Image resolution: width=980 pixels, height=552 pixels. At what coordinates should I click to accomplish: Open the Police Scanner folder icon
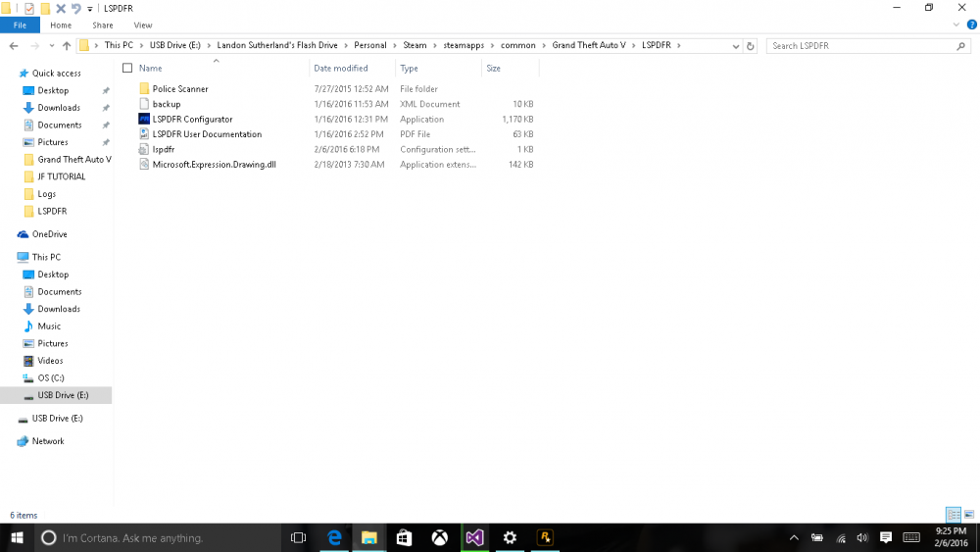(x=144, y=89)
